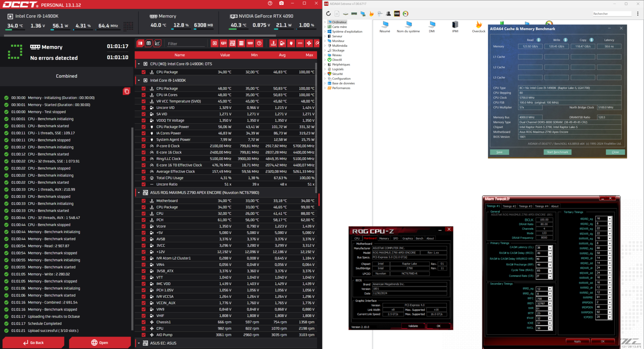The height and width of the screenshot is (349, 644).
Task: Click Open button in OCCT results
Action: point(100,343)
